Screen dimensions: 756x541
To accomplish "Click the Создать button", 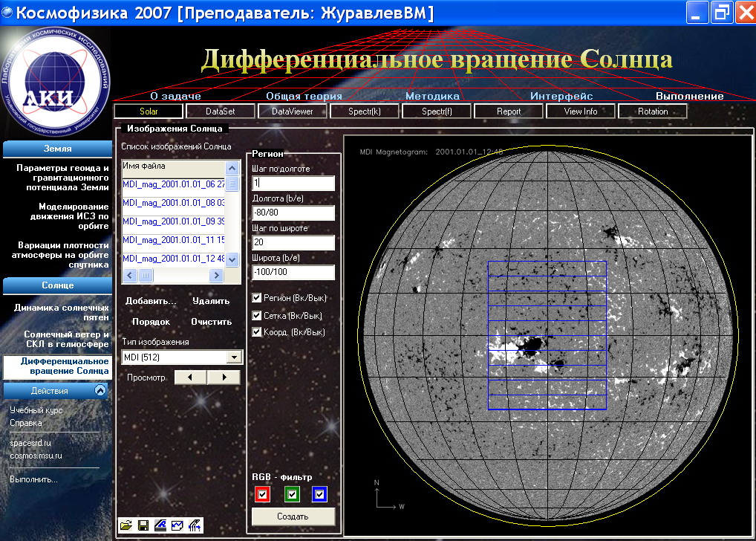I will click(293, 516).
